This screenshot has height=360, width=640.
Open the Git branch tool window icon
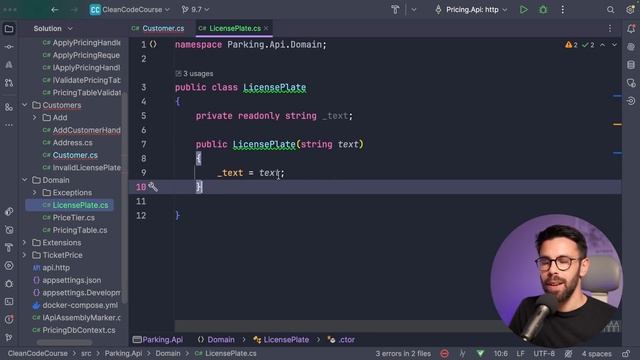click(x=9, y=337)
